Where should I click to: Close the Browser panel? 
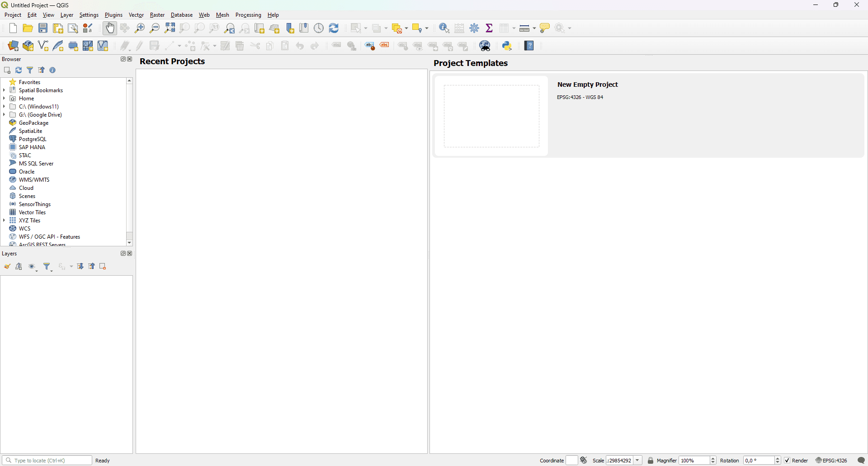point(130,59)
